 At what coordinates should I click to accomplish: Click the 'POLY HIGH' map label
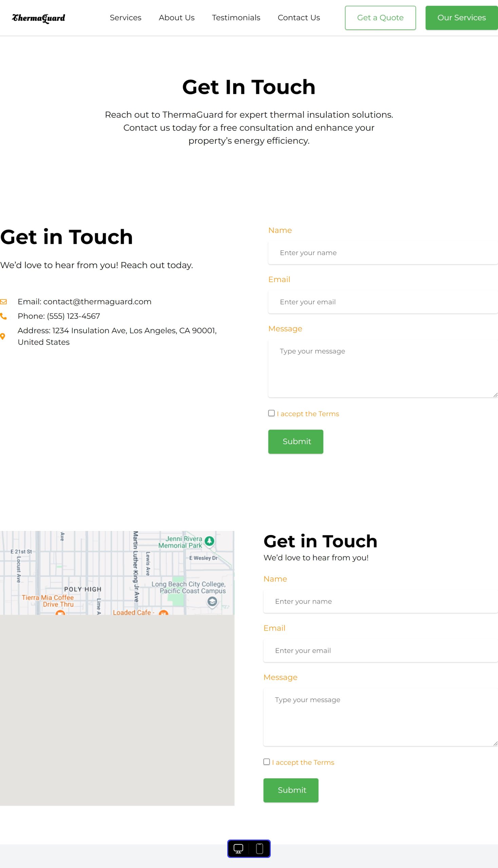(x=83, y=589)
